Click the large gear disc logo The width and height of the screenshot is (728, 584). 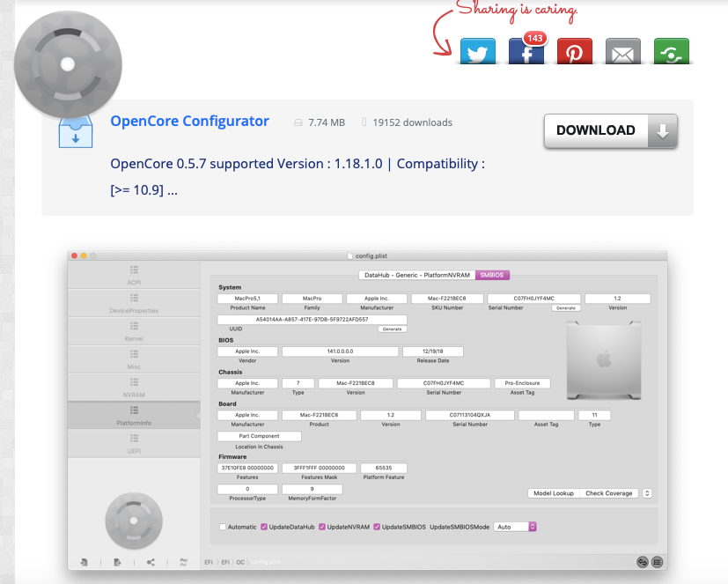[x=68, y=64]
